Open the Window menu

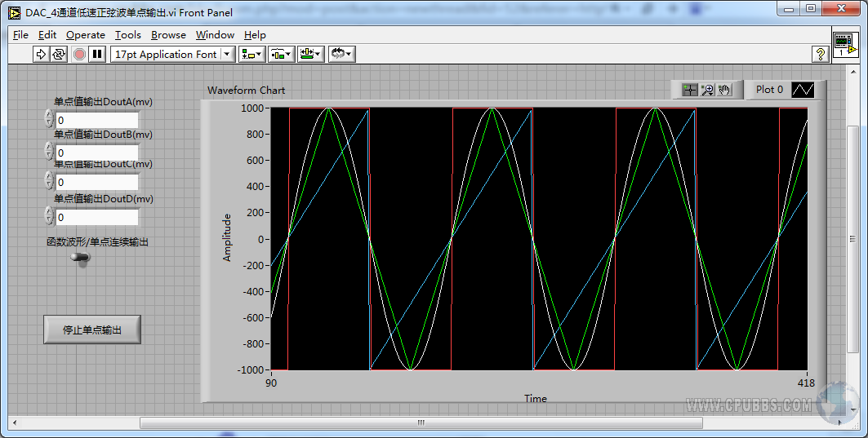tap(215, 35)
